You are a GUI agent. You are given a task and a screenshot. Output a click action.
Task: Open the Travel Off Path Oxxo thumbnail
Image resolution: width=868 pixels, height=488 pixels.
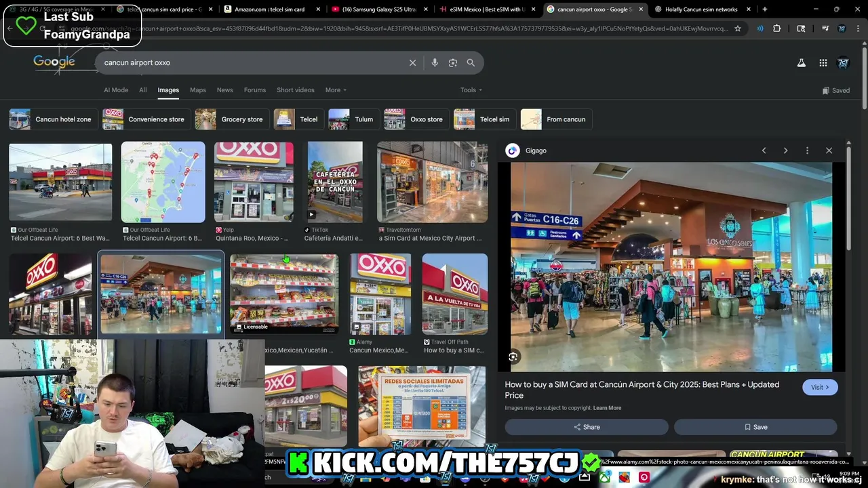[x=454, y=293]
